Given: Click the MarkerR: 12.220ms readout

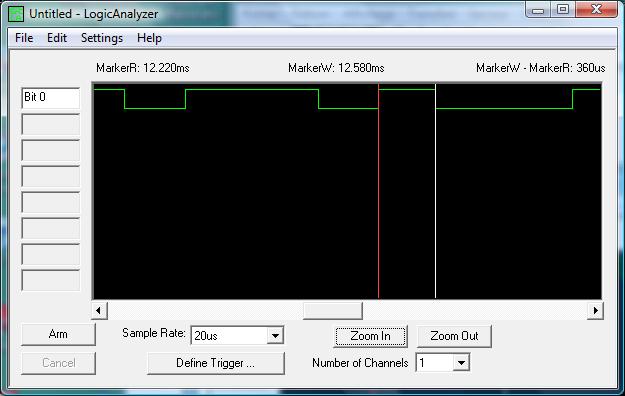Looking at the screenshot, I should point(143,68).
